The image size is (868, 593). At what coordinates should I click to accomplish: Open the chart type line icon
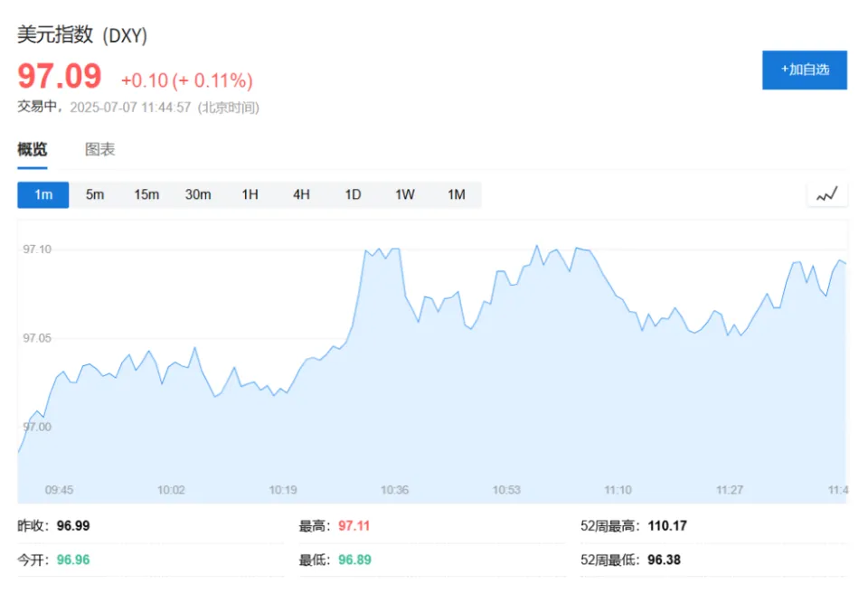827,194
